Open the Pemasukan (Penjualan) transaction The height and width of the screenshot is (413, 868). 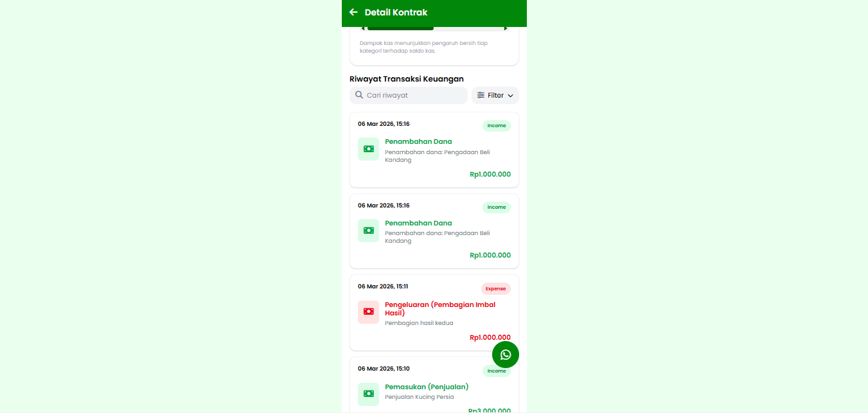click(x=427, y=387)
